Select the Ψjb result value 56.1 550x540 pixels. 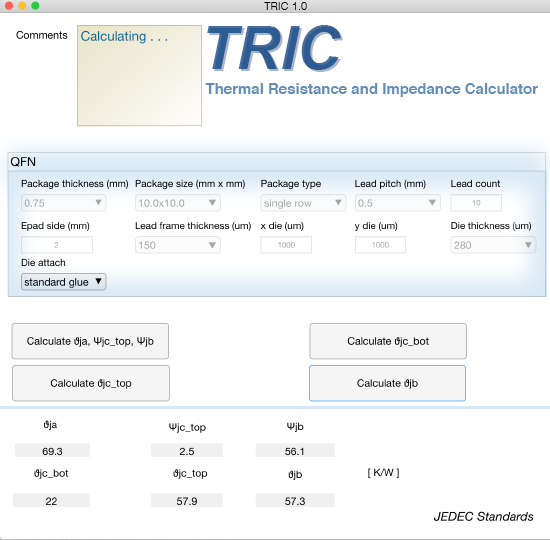tap(295, 451)
